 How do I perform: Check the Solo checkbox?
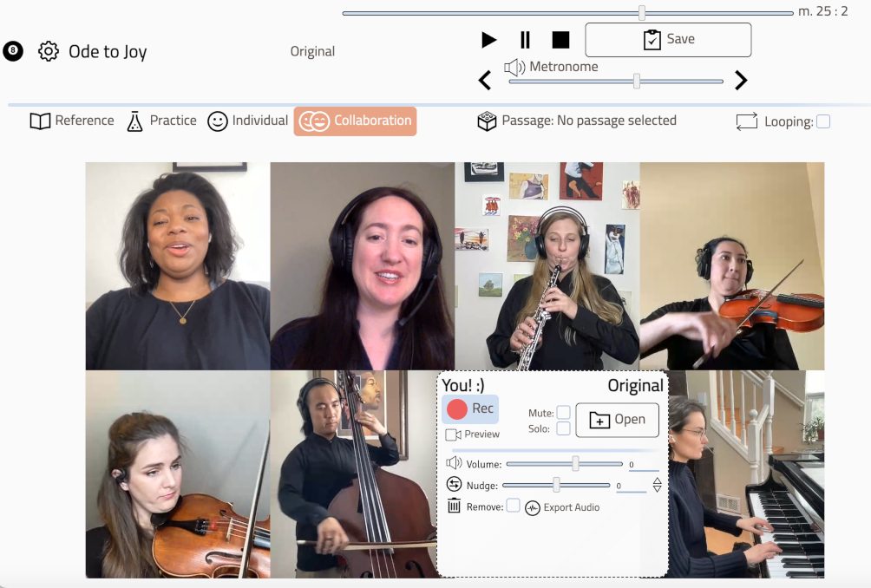click(x=563, y=428)
